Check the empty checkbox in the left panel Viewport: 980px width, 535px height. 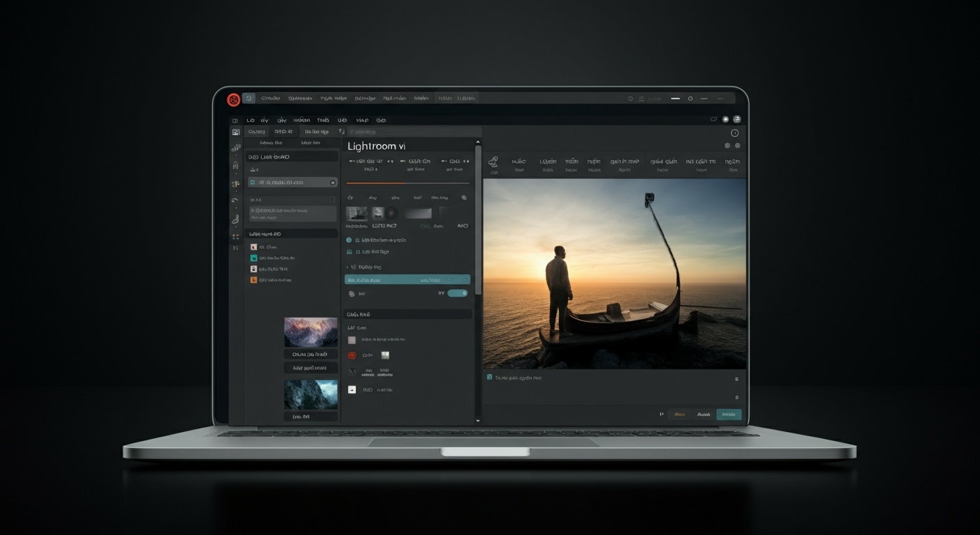[331, 199]
